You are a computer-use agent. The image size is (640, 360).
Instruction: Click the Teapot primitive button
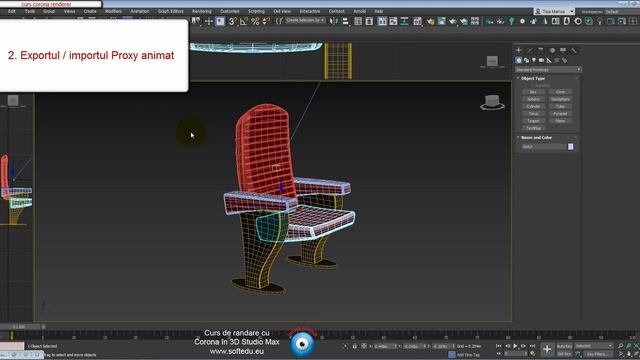pos(533,121)
